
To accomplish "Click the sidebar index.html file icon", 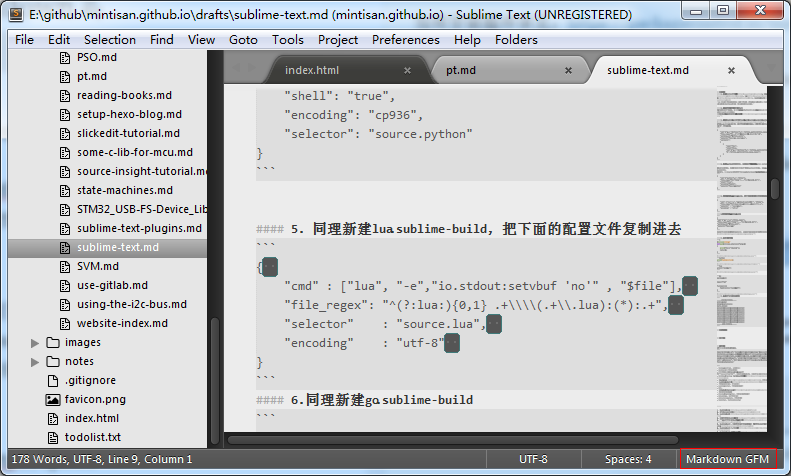I will (52, 419).
